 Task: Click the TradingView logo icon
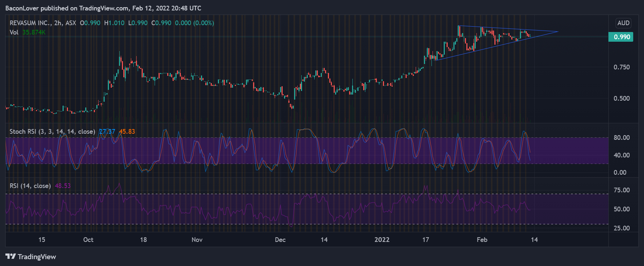pyautogui.click(x=11, y=256)
